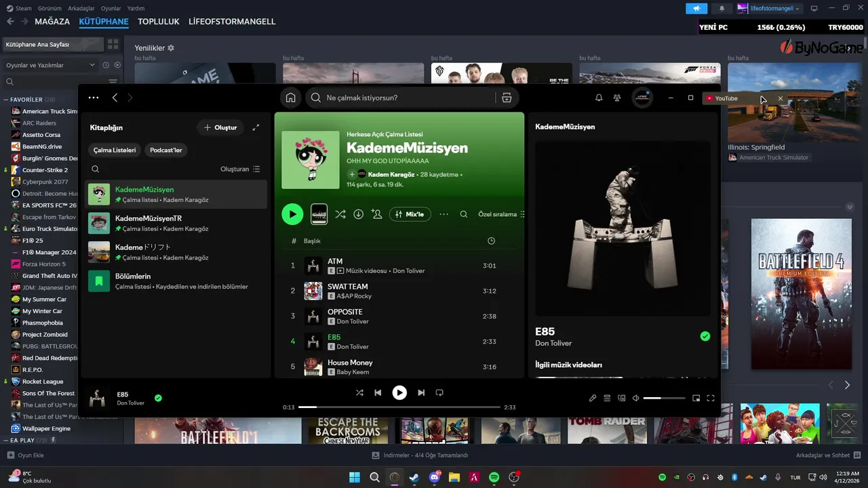Open Kadem Karagöz profile link

(x=392, y=174)
